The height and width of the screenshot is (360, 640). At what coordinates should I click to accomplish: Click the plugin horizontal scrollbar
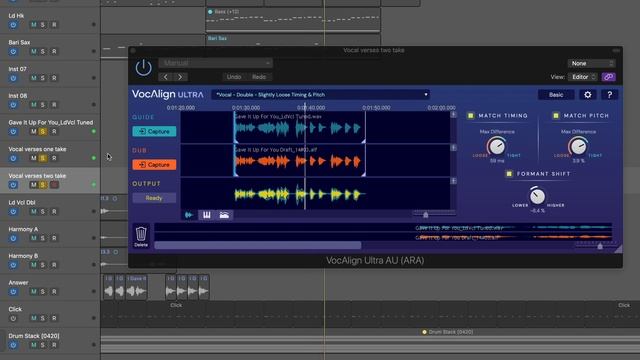pyautogui.click(x=258, y=245)
